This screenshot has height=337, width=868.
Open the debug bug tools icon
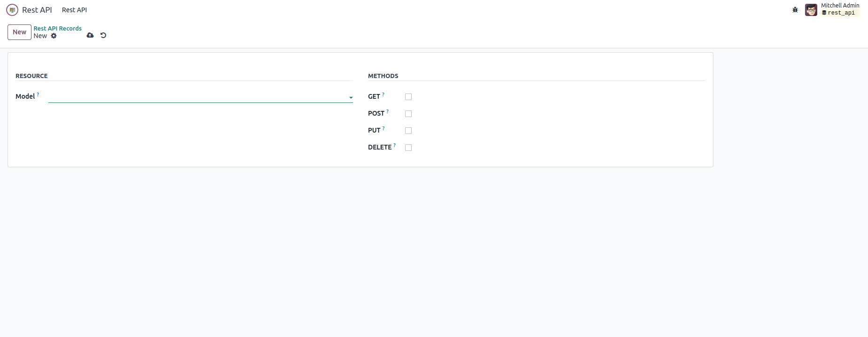point(795,10)
